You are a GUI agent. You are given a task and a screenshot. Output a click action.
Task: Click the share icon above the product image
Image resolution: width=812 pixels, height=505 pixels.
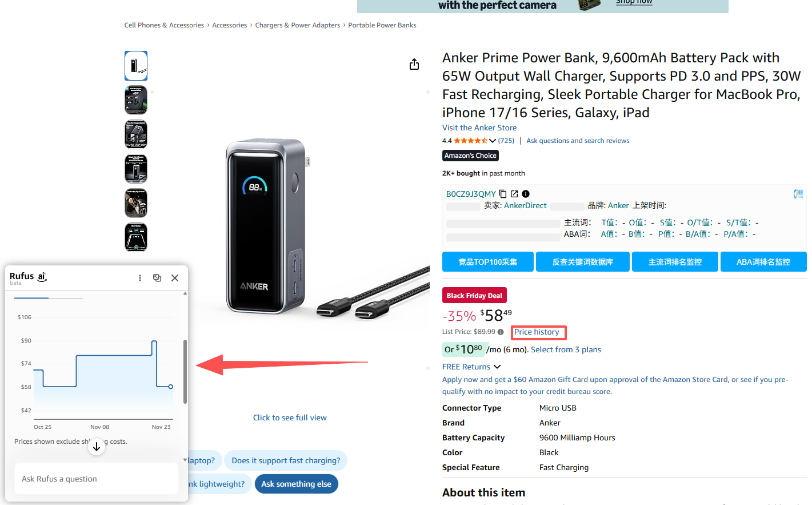click(414, 64)
